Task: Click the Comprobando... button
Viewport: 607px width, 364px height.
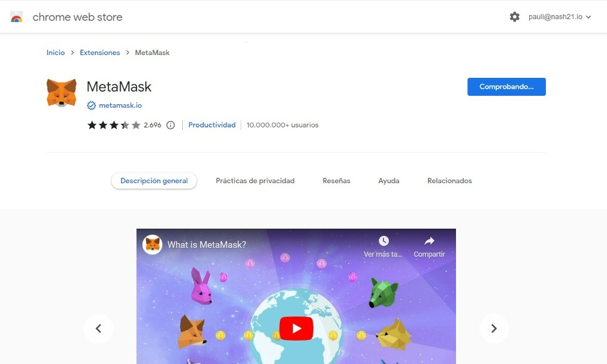Action: (x=506, y=87)
